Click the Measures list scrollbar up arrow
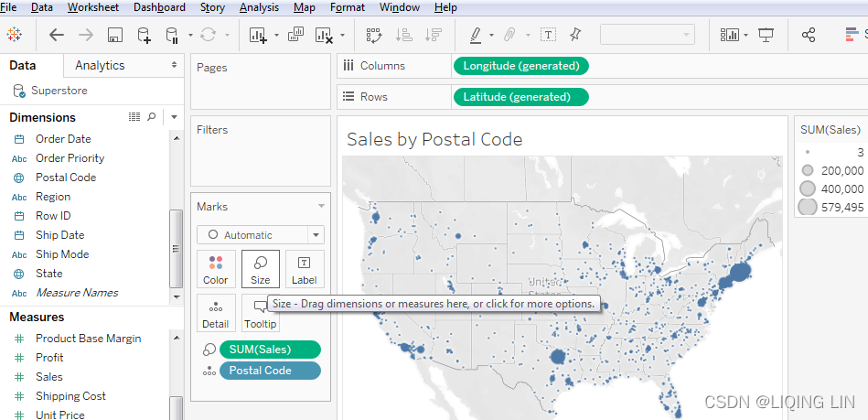 [177, 338]
